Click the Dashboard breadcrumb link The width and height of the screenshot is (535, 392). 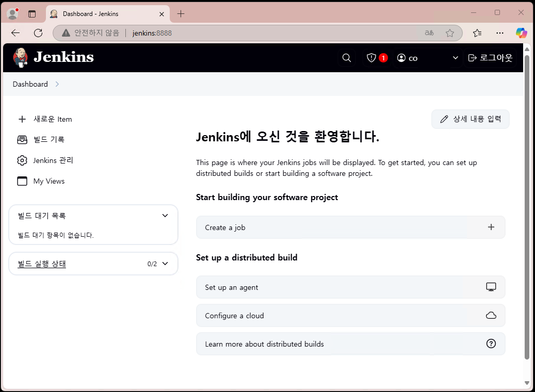click(x=30, y=84)
